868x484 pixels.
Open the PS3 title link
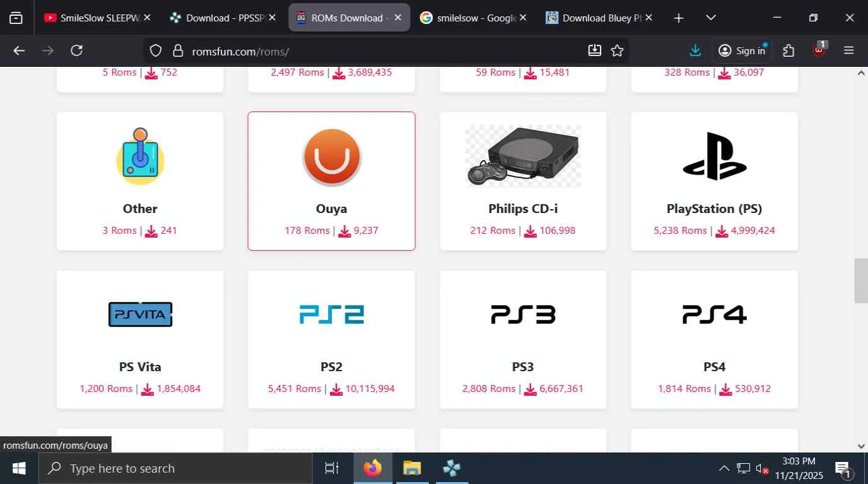pyautogui.click(x=523, y=367)
